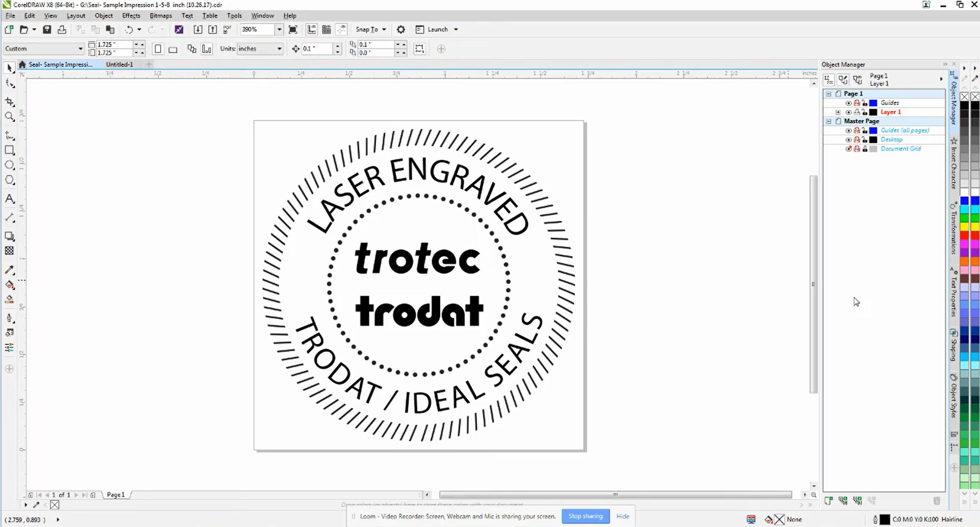The width and height of the screenshot is (980, 527).
Task: Expand Layer 1 in Object Manager
Action: pyautogui.click(x=838, y=112)
